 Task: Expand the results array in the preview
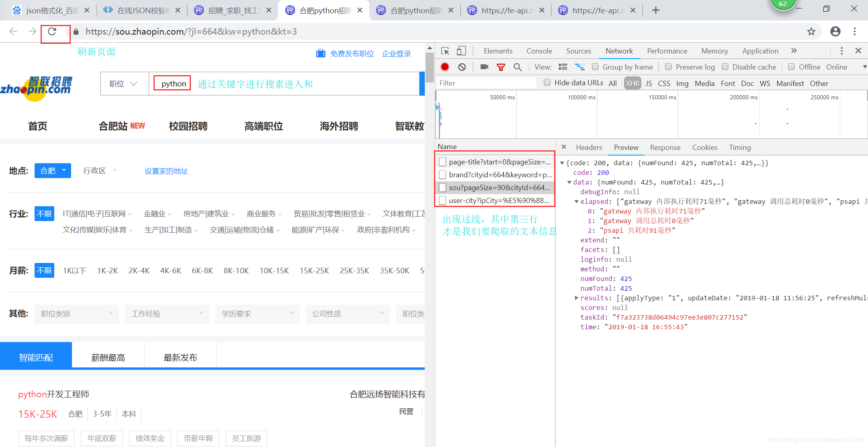(577, 298)
